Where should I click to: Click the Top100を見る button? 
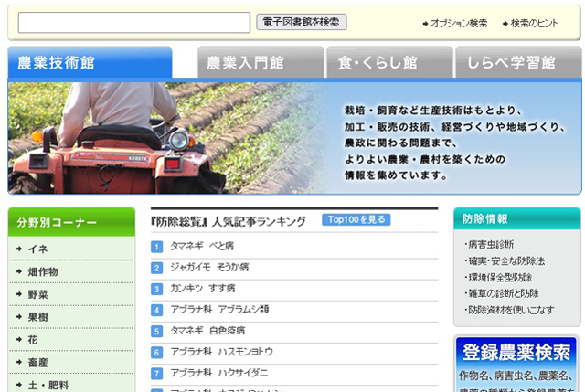[x=356, y=220]
